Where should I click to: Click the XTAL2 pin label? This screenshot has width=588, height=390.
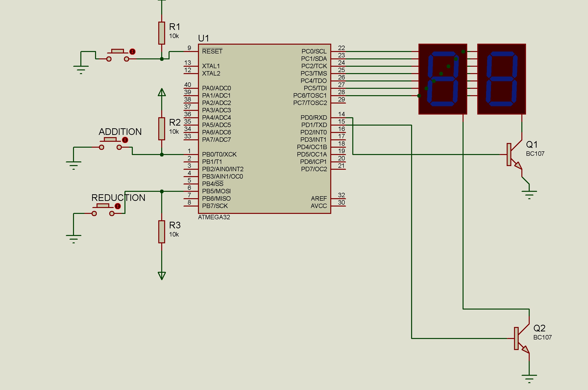[211, 73]
